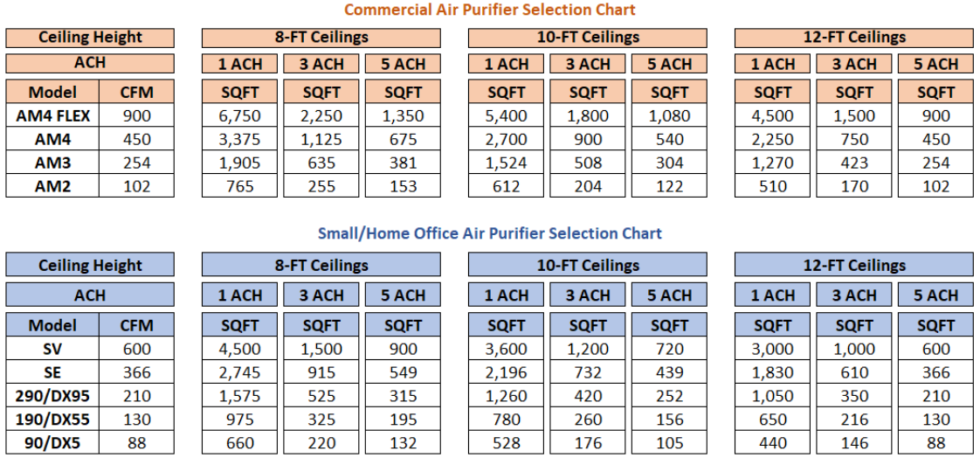Viewport: 980px width, 465px height.
Task: Click the AM2 model cell
Action: tap(52, 186)
